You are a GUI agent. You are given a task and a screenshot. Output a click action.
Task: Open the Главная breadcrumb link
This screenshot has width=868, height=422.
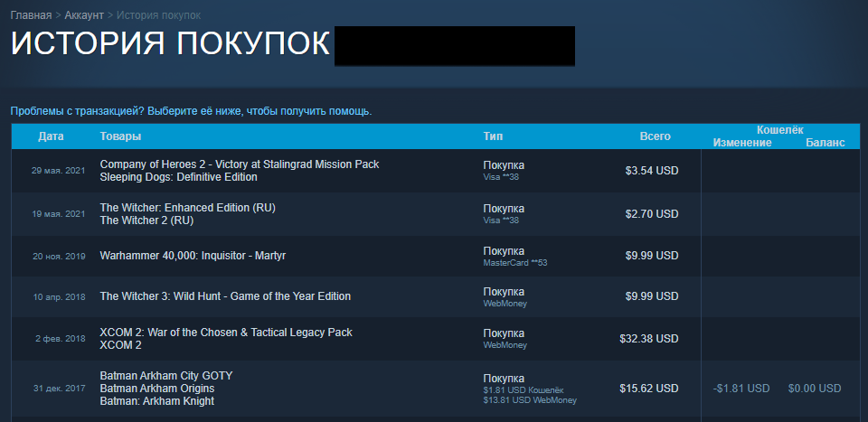click(x=31, y=15)
